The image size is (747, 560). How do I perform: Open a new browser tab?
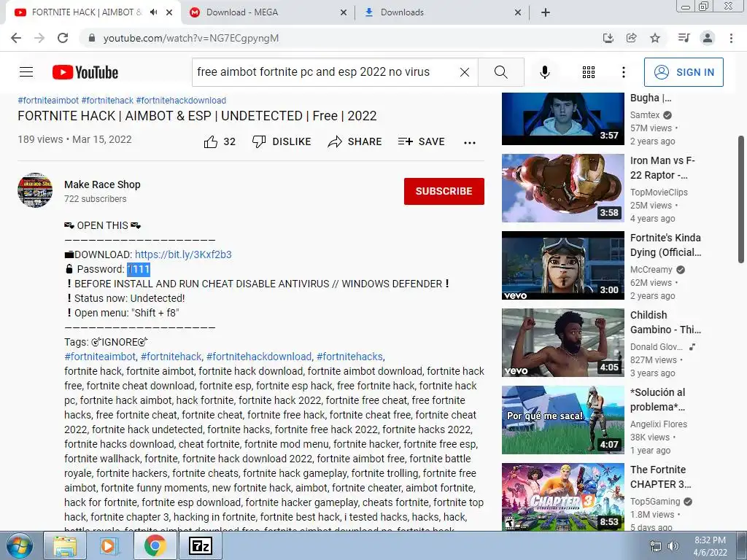(x=546, y=12)
